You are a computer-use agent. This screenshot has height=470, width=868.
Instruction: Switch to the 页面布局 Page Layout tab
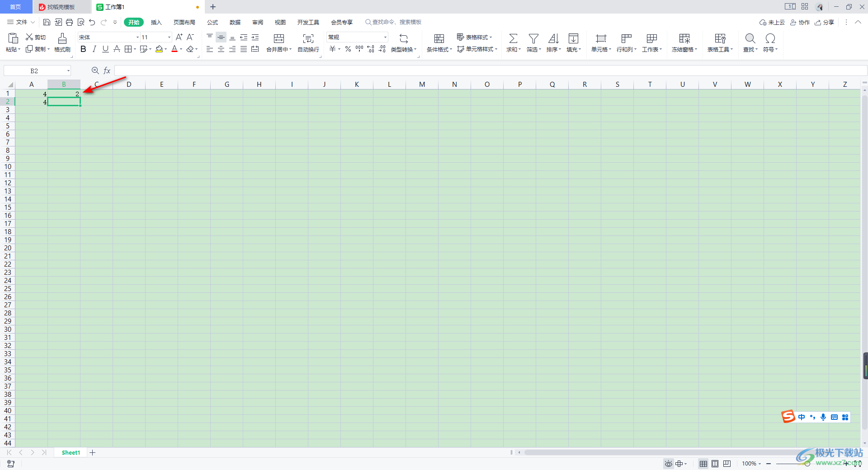pyautogui.click(x=184, y=22)
